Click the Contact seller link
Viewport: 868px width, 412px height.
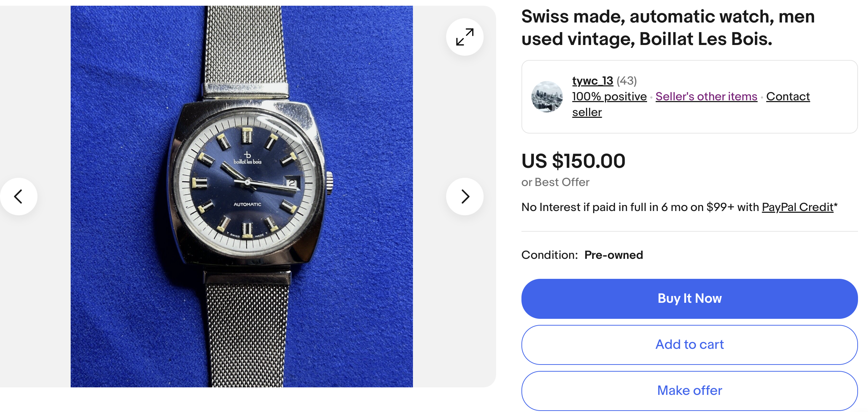(x=788, y=97)
